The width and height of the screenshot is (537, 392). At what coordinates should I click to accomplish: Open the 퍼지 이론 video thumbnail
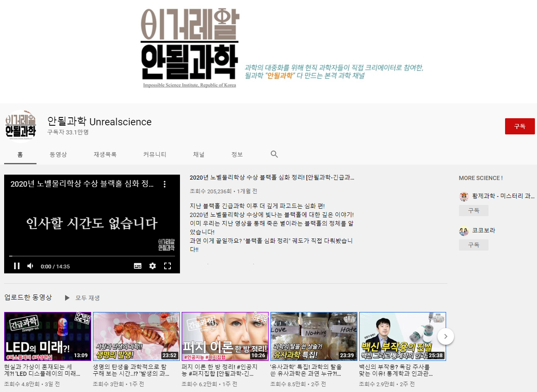(225, 336)
